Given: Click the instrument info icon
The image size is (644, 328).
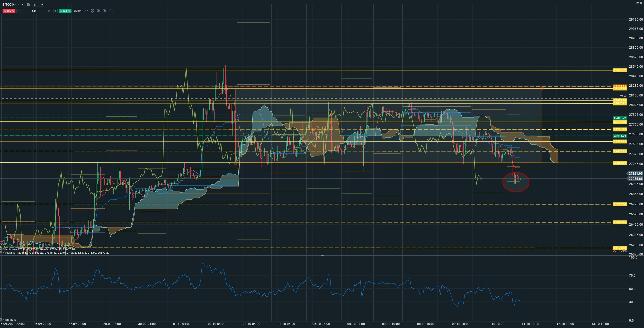Looking at the screenshot, I should 28,5.
